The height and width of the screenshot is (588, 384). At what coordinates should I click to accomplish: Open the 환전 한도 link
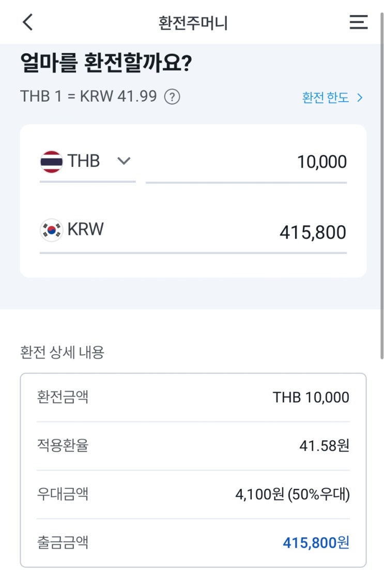click(x=326, y=98)
